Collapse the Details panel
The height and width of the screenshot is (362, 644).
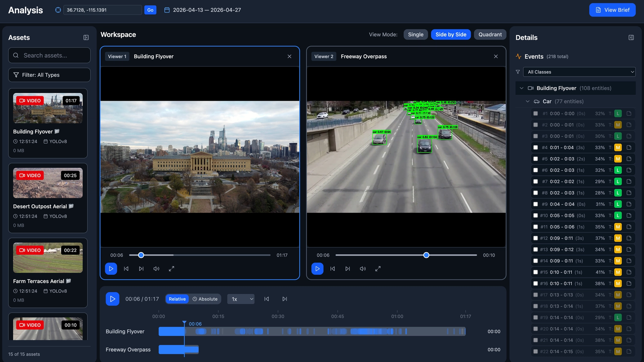631,37
